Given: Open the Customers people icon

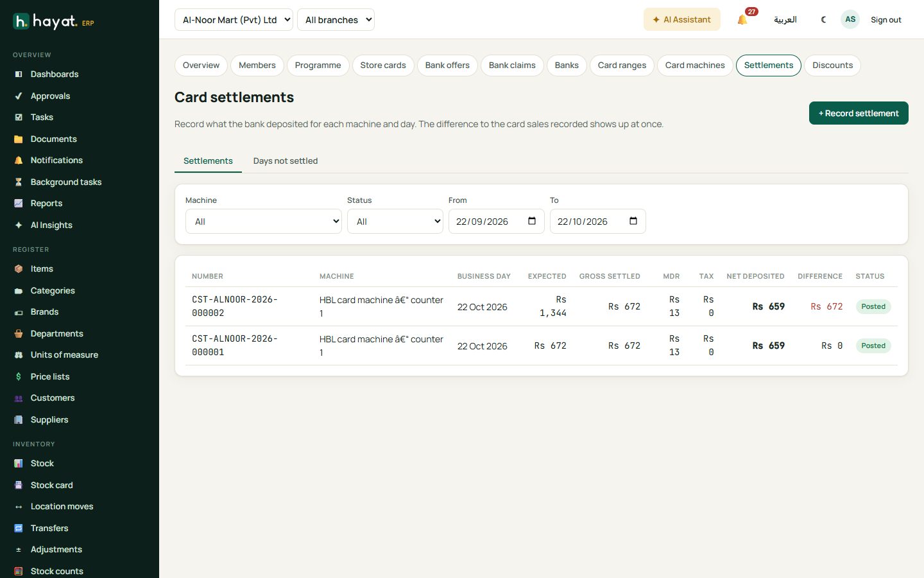Looking at the screenshot, I should (19, 398).
